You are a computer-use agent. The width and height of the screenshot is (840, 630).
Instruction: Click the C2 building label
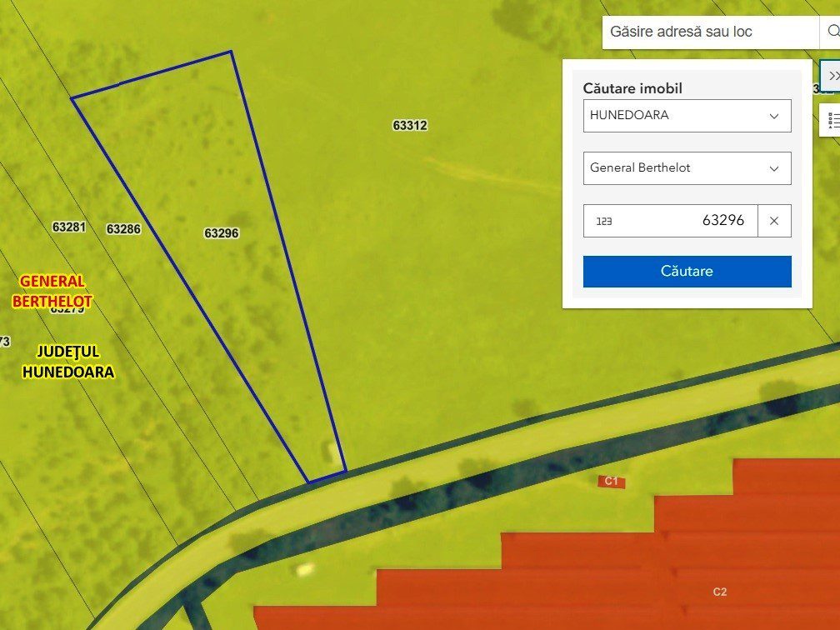coord(720,592)
